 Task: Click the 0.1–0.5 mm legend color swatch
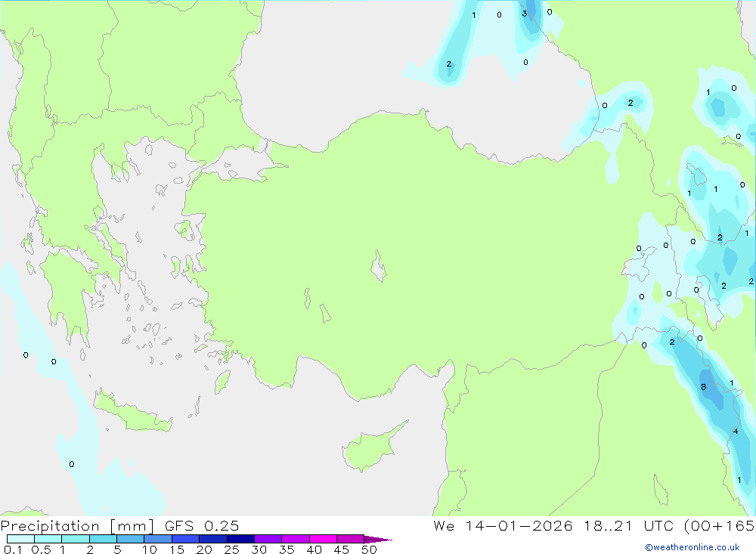[x=20, y=539]
